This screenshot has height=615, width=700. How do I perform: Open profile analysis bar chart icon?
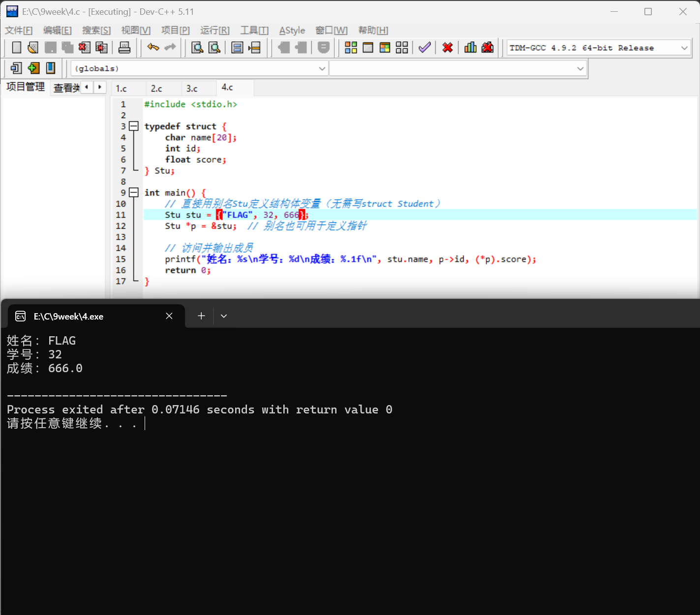(470, 48)
